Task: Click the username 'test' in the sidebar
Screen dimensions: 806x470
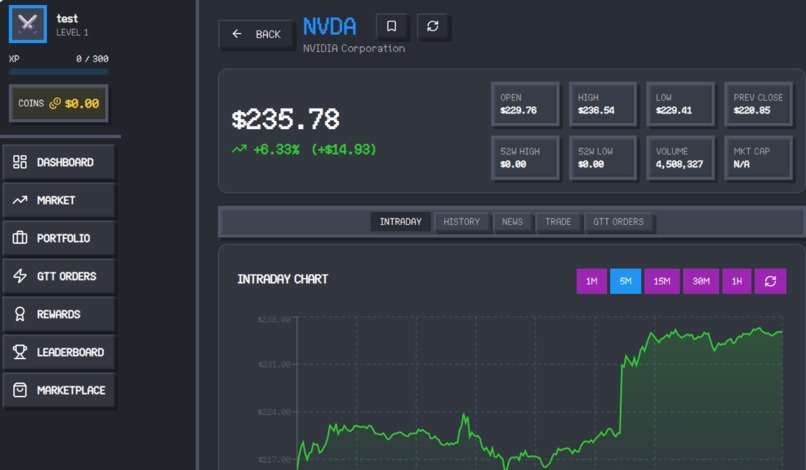Action: point(67,19)
